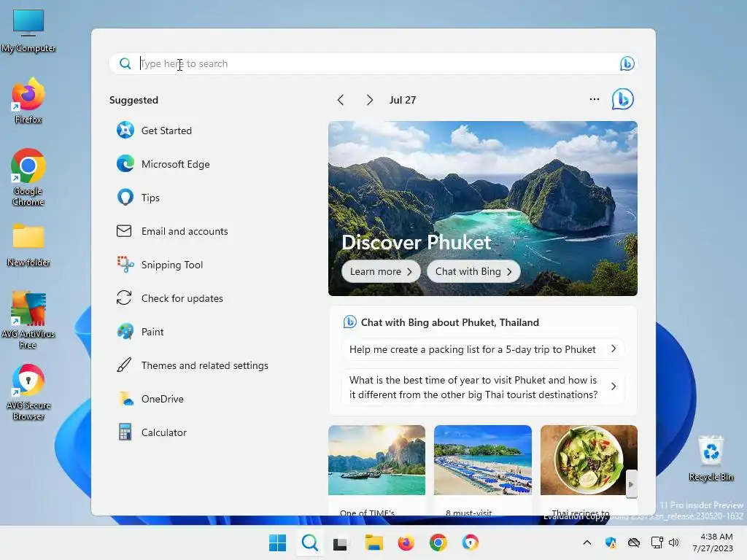Viewport: 747px width, 560px height.
Task: Open the volume speaker tray icon
Action: click(x=673, y=542)
